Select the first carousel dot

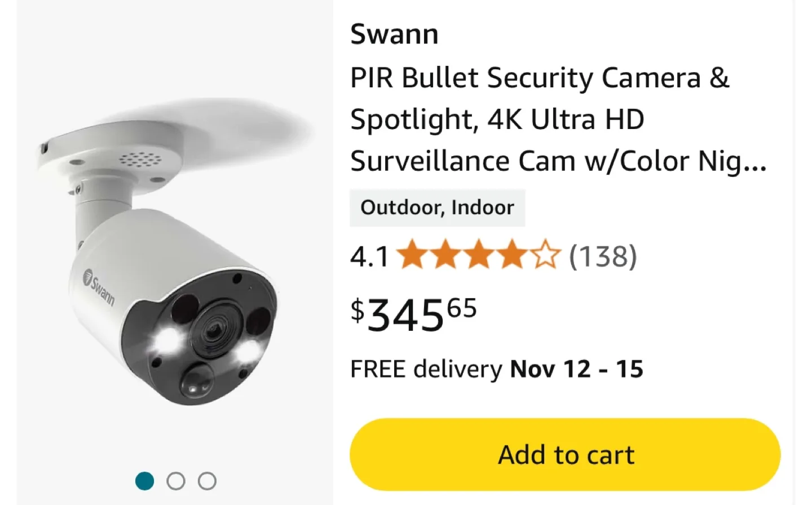point(145,481)
